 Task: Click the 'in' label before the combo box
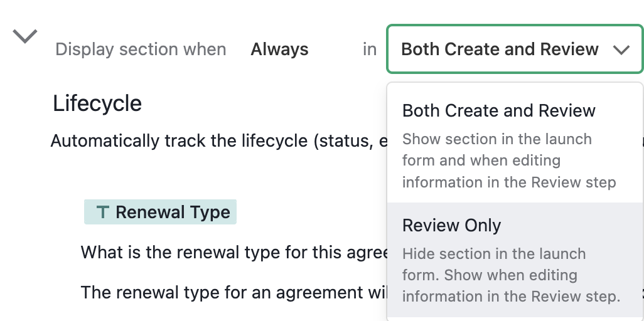[370, 50]
